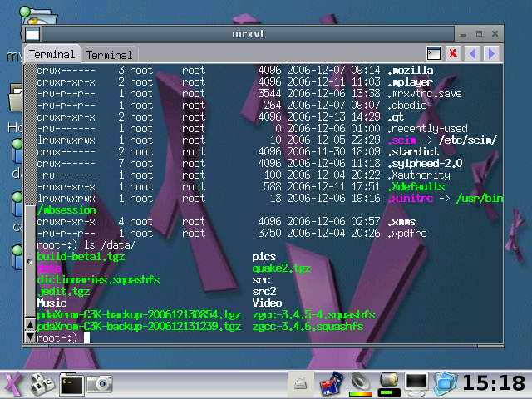
Task: Maximize the mrxvt window
Action: (479, 34)
